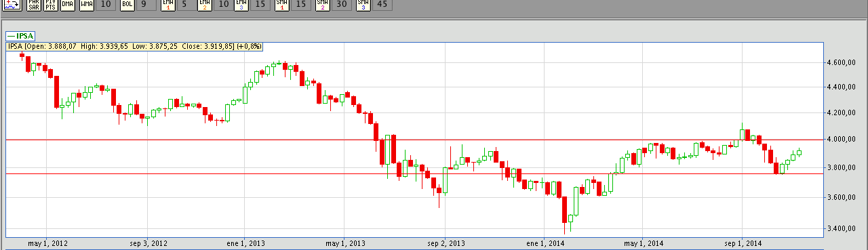
Task: Click the 4.000,00 price axis label
Action: tap(841, 140)
